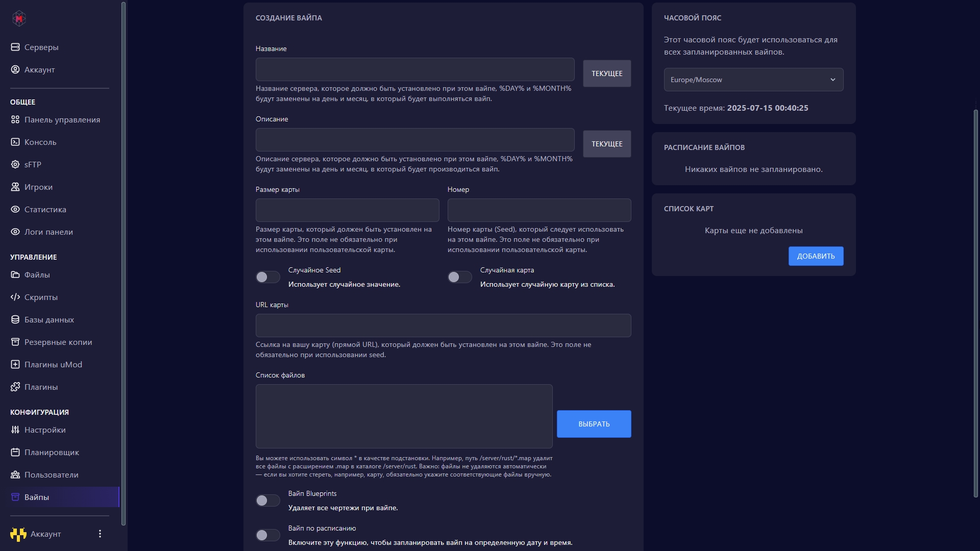Switch to Панель управления
980x551 pixels.
point(62,119)
